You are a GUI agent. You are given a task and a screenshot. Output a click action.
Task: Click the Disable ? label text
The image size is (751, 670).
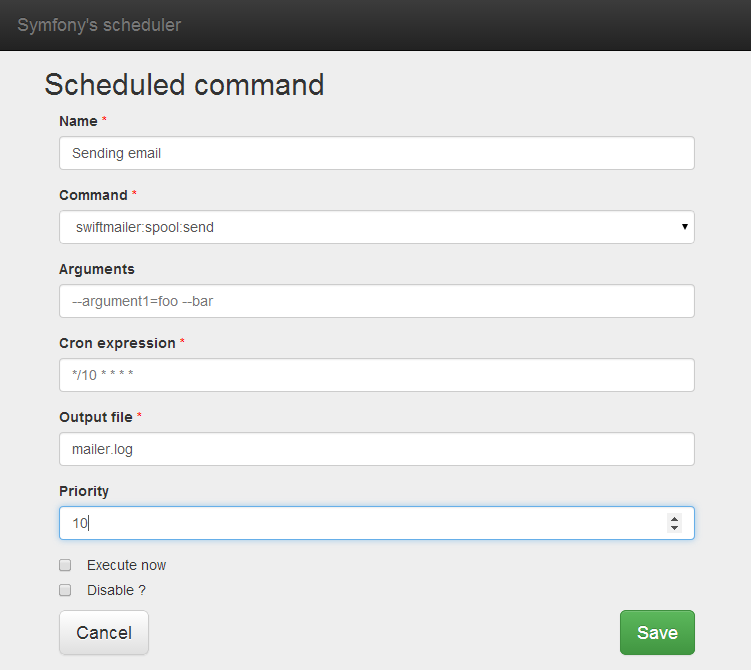(x=116, y=590)
